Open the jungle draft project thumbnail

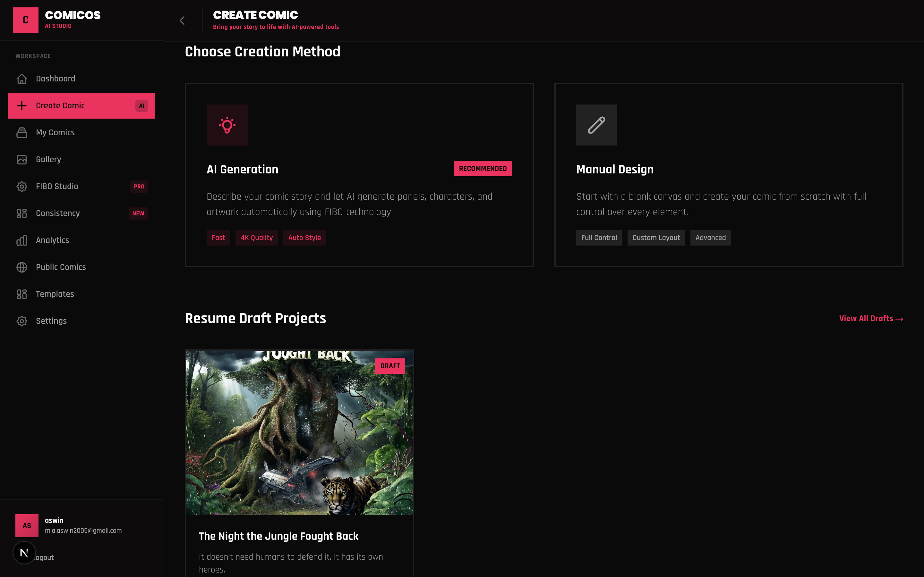299,432
